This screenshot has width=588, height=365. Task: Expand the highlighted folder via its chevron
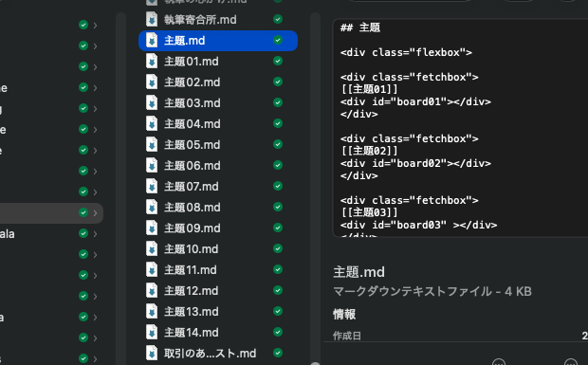(95, 213)
